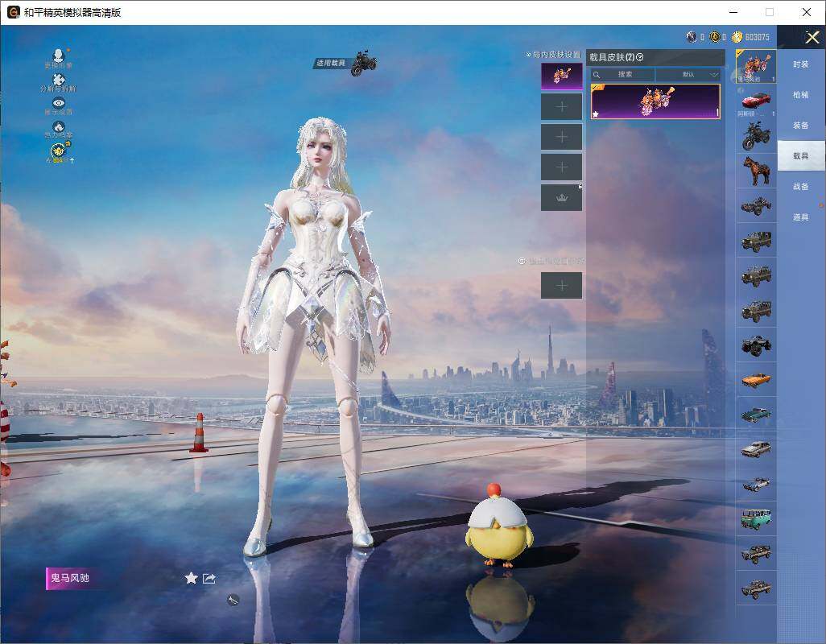Add skin to third empty plus slot
Screen dimensions: 826x644
[x=562, y=167]
